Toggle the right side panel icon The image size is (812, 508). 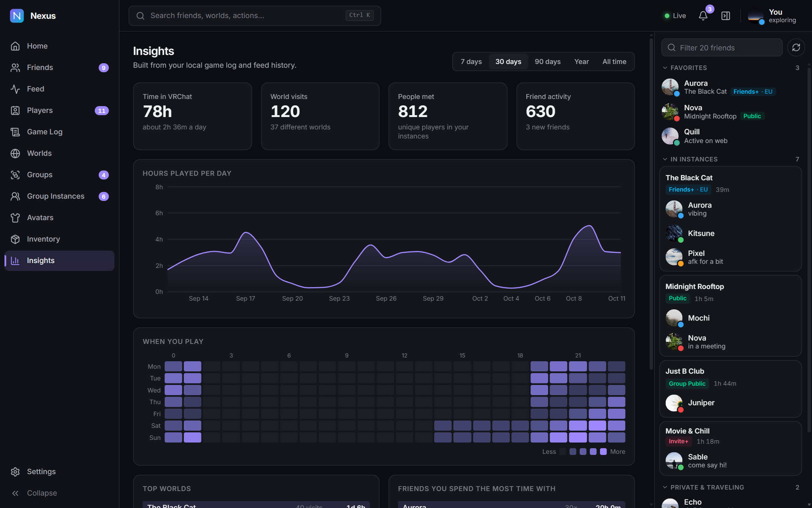pyautogui.click(x=726, y=16)
